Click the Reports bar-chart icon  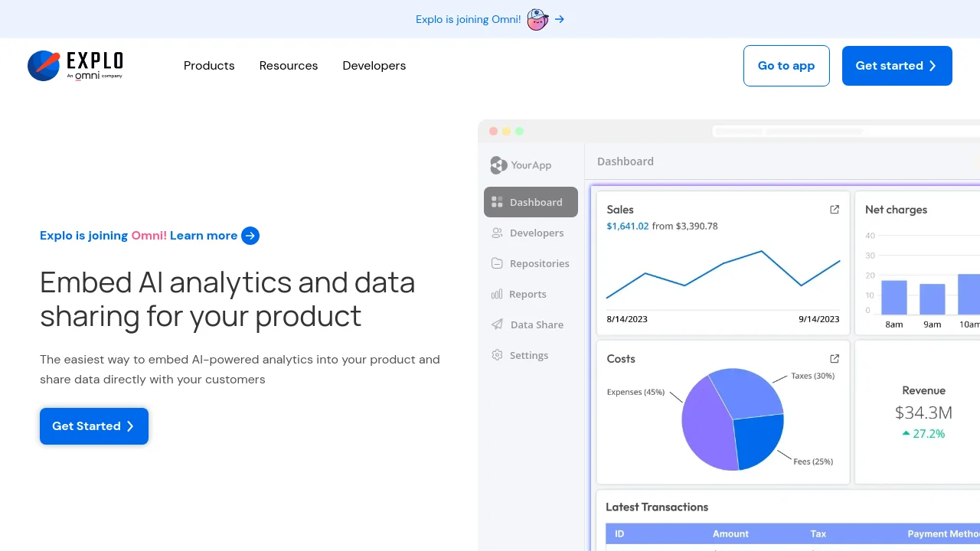496,294
